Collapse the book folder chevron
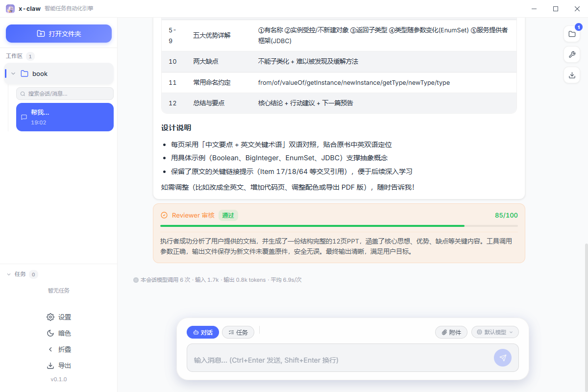Screen dimensions: 588x392 click(13, 73)
